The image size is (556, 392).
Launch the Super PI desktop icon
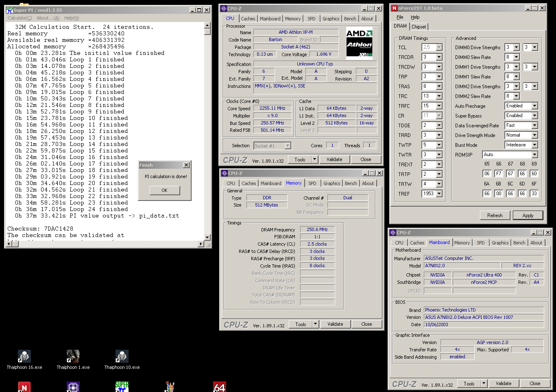click(122, 387)
